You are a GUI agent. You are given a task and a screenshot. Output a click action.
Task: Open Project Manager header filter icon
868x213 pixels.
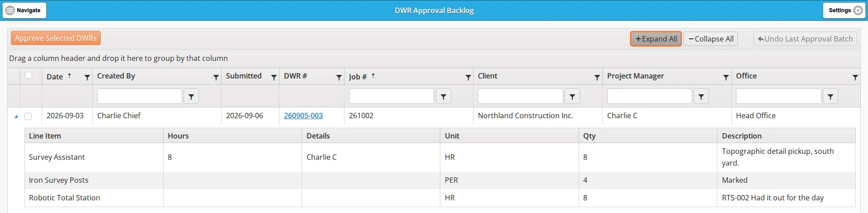point(726,77)
